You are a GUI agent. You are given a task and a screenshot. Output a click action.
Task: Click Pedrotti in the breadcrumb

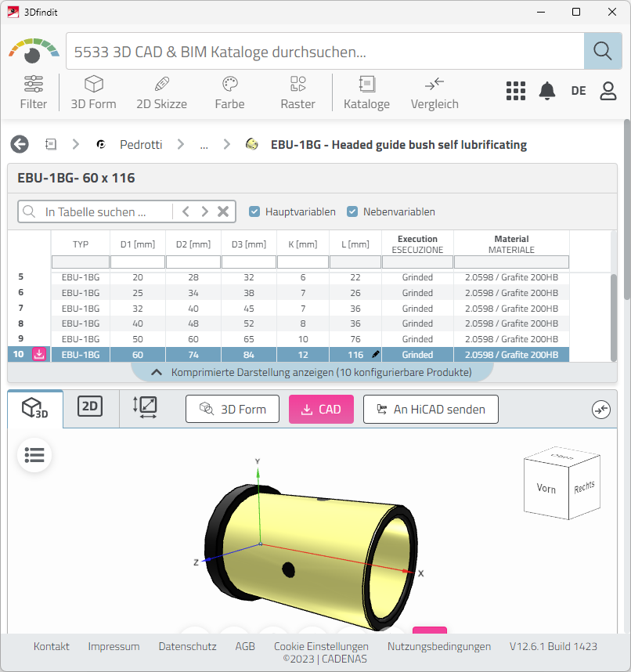pyautogui.click(x=141, y=145)
